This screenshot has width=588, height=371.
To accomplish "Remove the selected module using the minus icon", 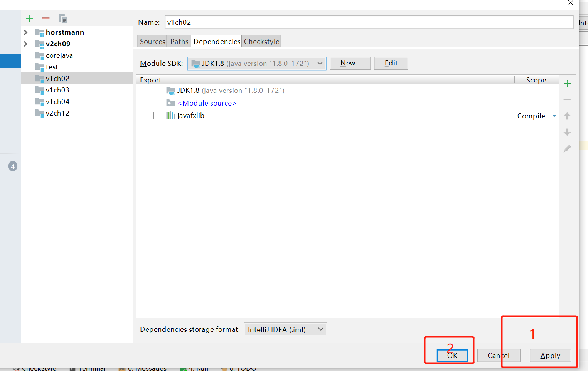I will (45, 18).
